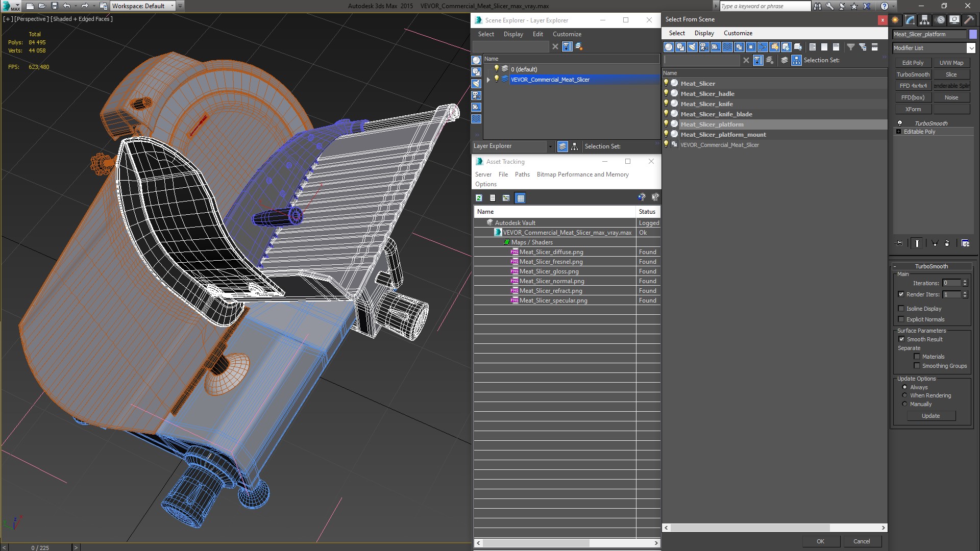Click the Save file icon in title bar
980x551 pixels.
pos(55,6)
